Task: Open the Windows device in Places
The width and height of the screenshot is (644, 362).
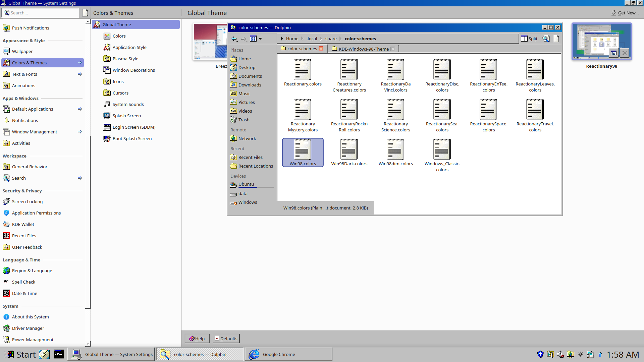Action: [x=248, y=202]
